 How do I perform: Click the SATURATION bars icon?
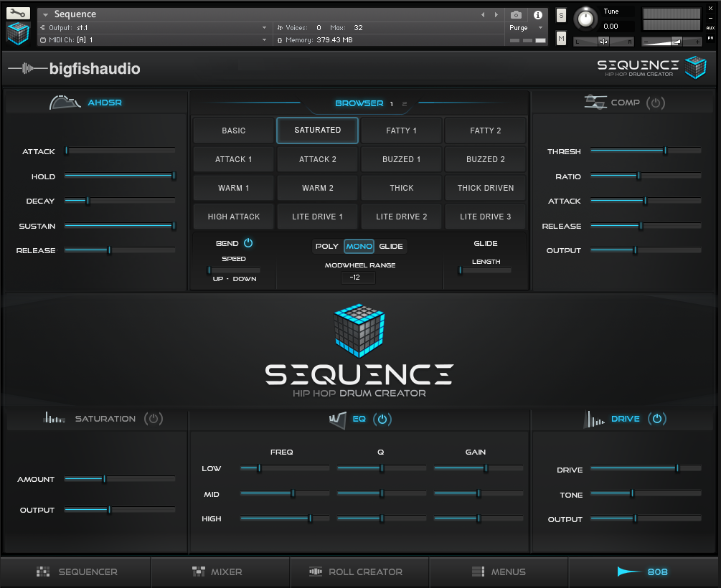click(x=54, y=417)
